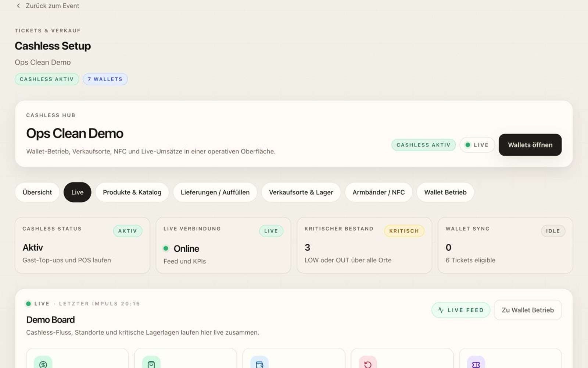Switch to the Übersicht tab
588x368 pixels.
click(37, 192)
